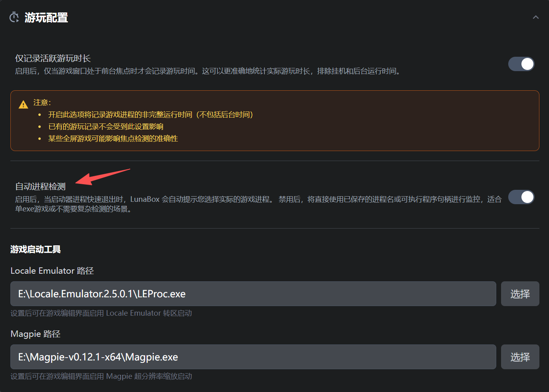Screen dimensions: 549x392
Task: Click warning bullet about 已有的游玩记录
Action: 105,127
